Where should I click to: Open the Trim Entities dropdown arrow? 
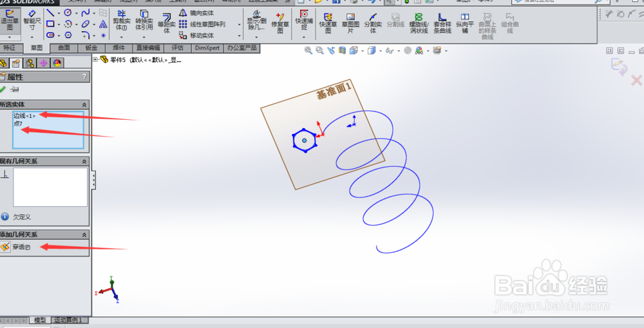click(121, 37)
